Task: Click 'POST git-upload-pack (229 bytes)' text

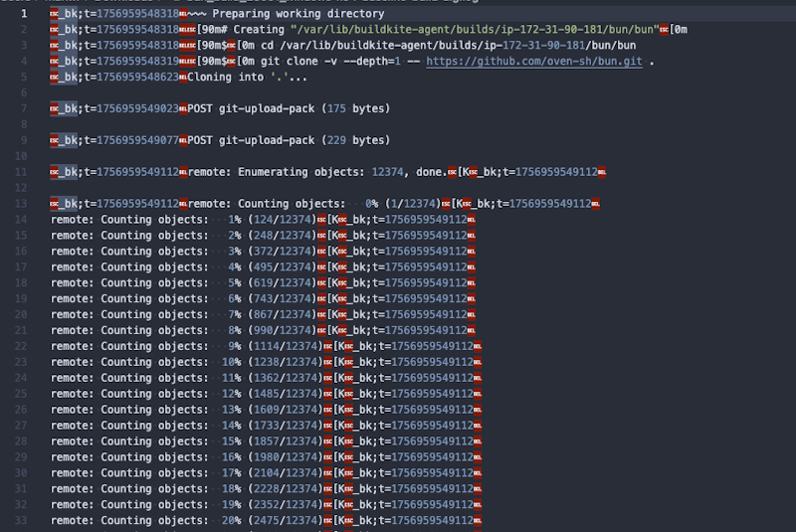Action: 289,140
